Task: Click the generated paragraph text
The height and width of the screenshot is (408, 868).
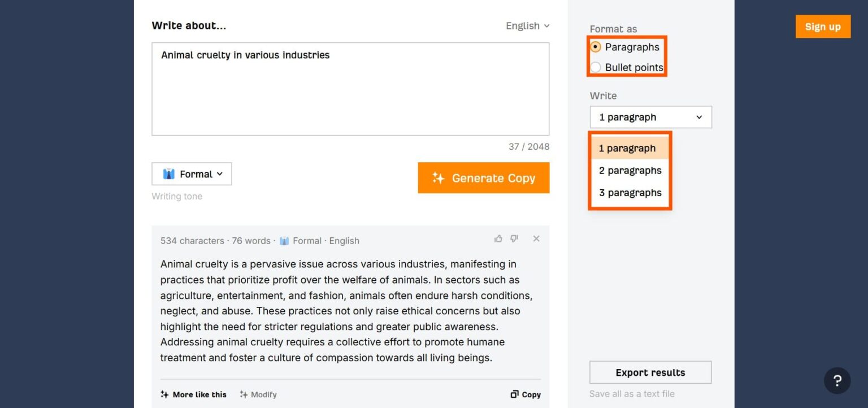Action: [345, 311]
